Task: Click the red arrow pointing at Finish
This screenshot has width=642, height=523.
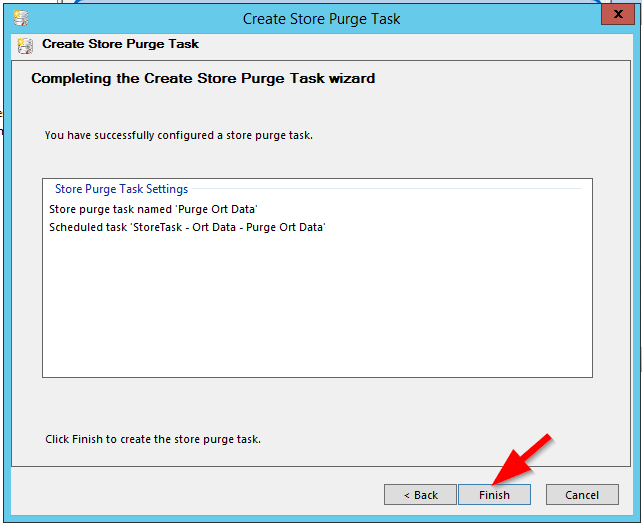Action: [x=522, y=460]
